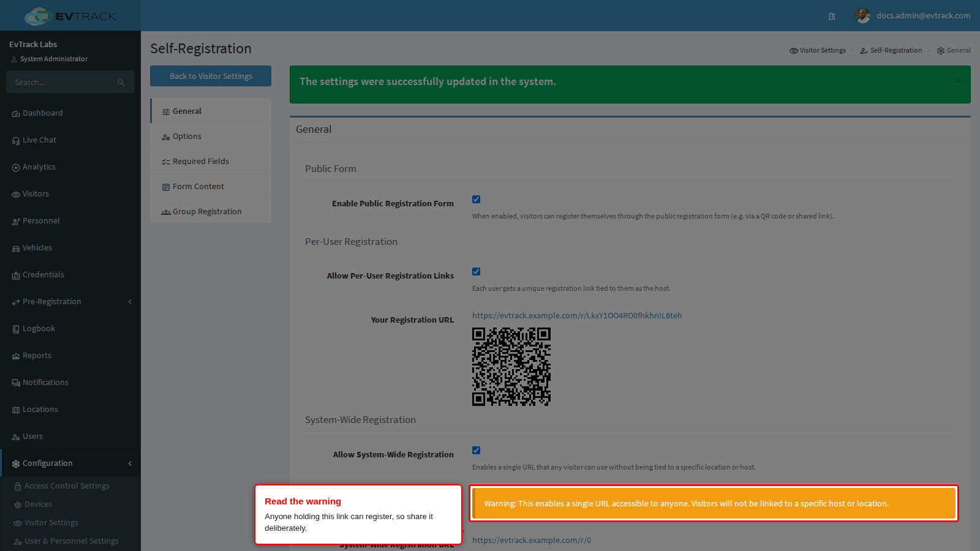Click Self-Registration breadcrumb link
Image resolution: width=980 pixels, height=551 pixels.
tap(891, 51)
